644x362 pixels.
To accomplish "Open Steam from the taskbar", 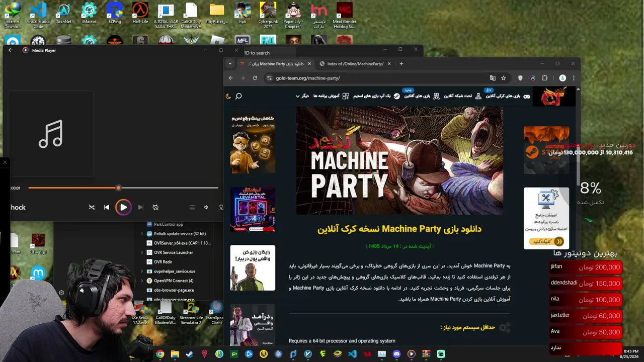I will (x=189, y=354).
